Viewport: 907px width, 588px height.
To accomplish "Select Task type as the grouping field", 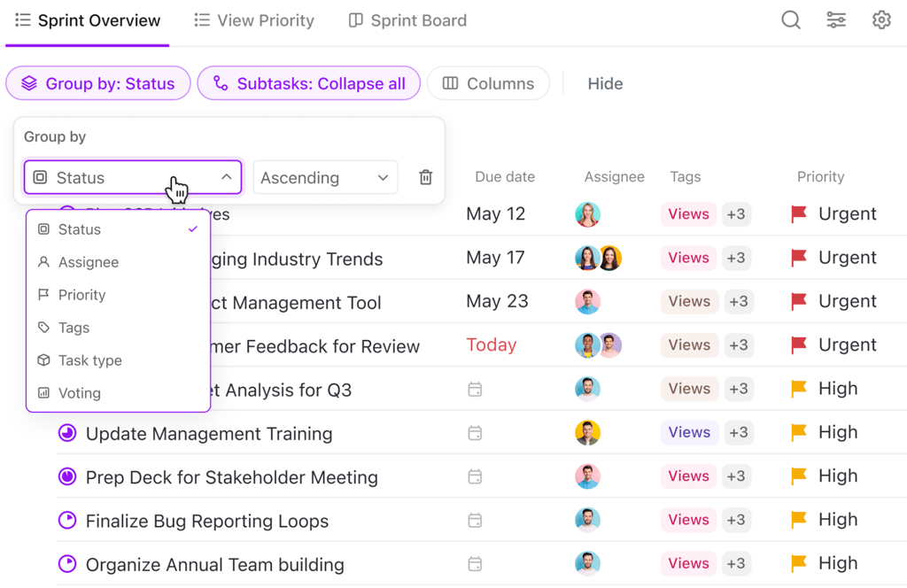I will (x=93, y=360).
